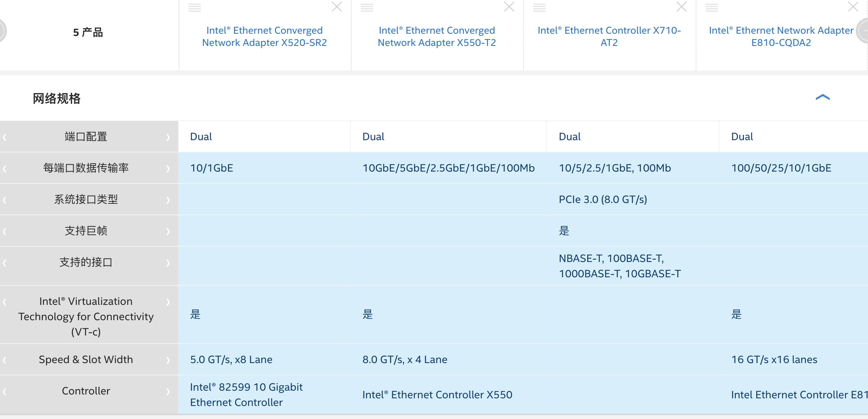This screenshot has width=868, height=419.
Task: Remove X520-SR2 product with its X icon
Action: click(337, 7)
